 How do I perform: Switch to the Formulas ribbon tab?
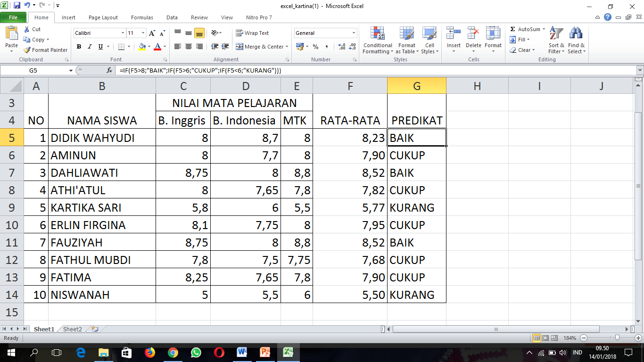142,17
